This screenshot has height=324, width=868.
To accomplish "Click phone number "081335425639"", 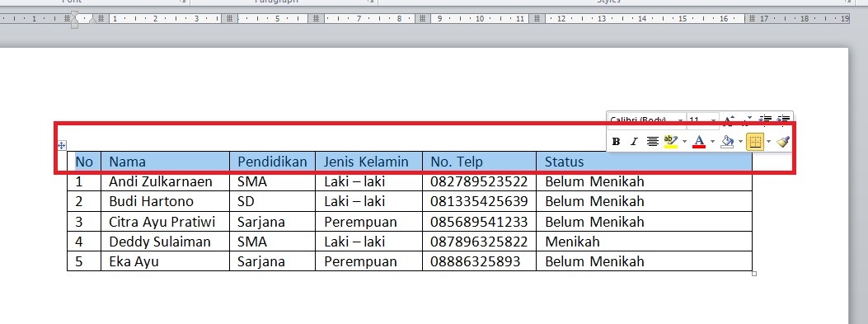I will (x=479, y=201).
